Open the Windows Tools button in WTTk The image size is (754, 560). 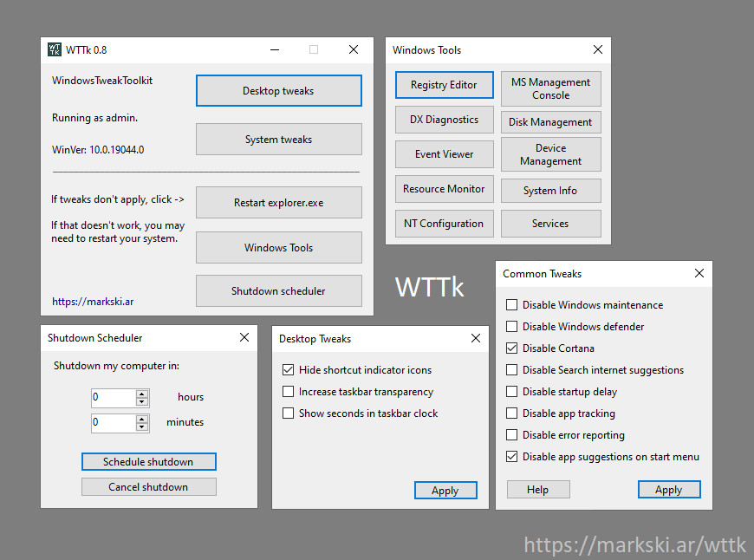pos(278,247)
